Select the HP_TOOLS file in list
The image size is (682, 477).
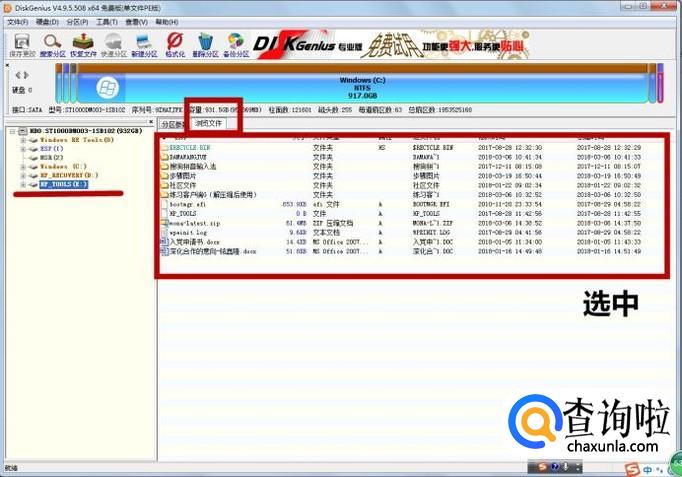pyautogui.click(x=183, y=213)
